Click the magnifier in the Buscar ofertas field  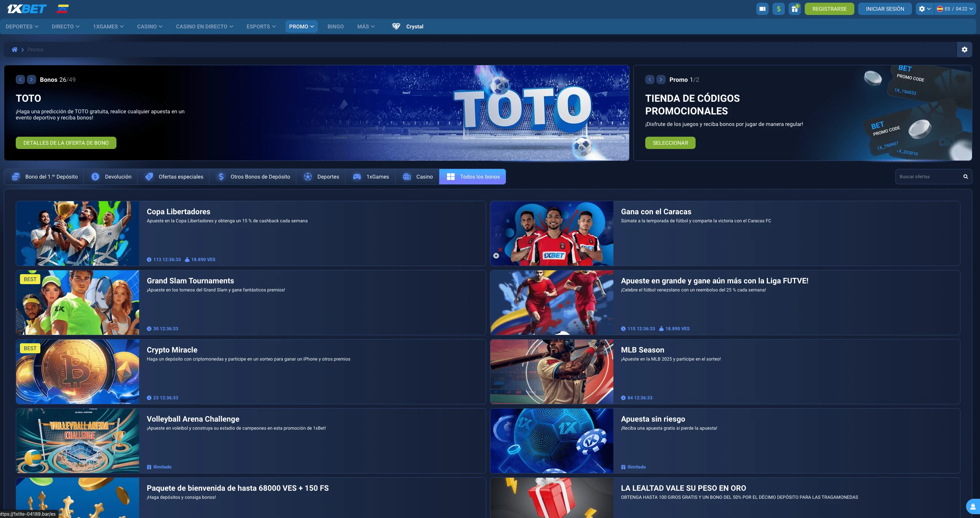[965, 177]
